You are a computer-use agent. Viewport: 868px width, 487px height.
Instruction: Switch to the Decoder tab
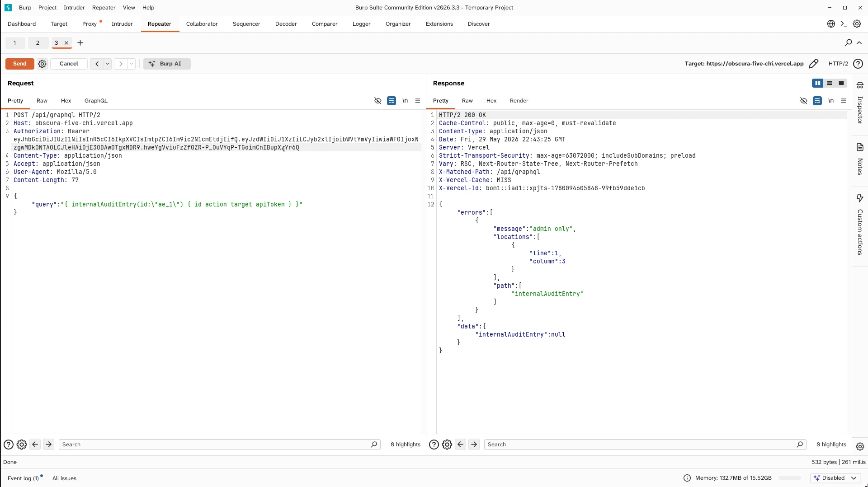coord(286,24)
